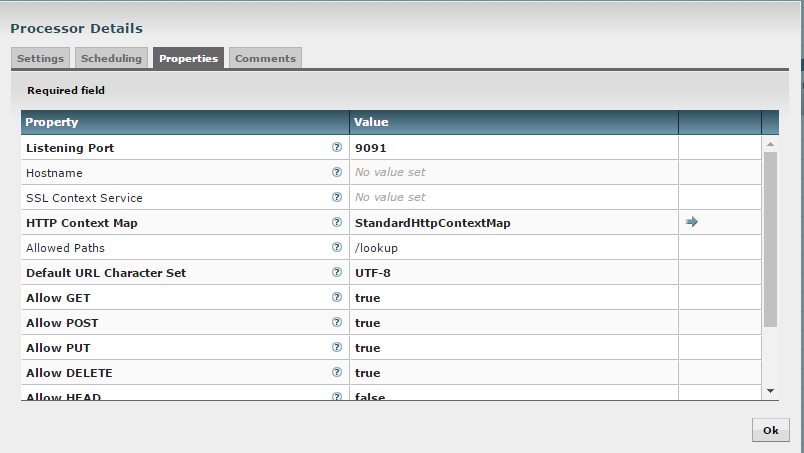
Task: Open the Scheduling tab
Action: pos(111,58)
